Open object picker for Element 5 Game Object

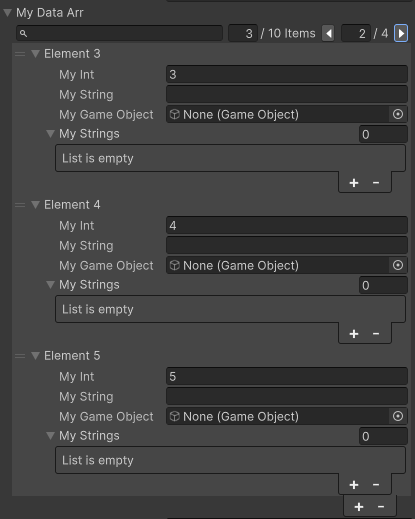coord(398,416)
